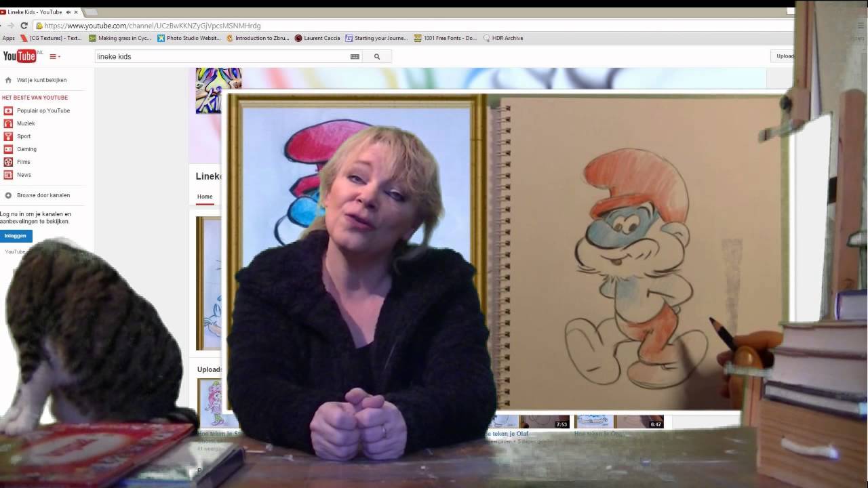Click the home icon beside Wat je kunt bekijken

coord(8,80)
